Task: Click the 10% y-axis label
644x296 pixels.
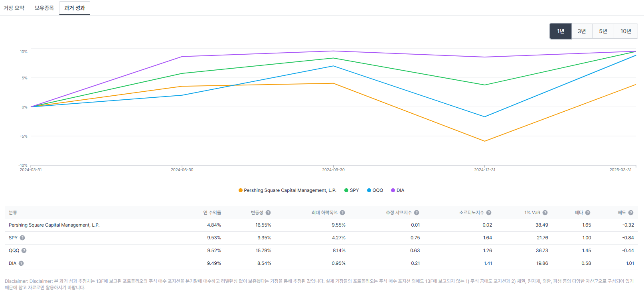Action: pyautogui.click(x=24, y=52)
